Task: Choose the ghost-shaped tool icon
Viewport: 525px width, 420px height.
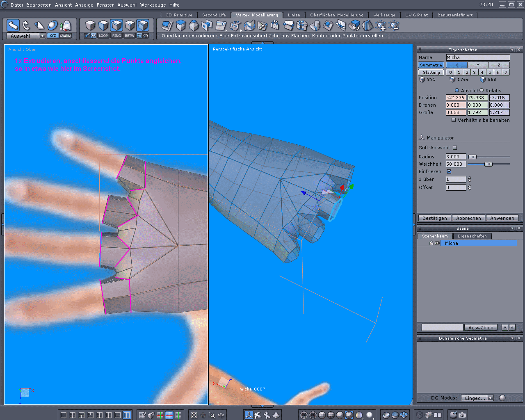Action: click(x=65, y=25)
